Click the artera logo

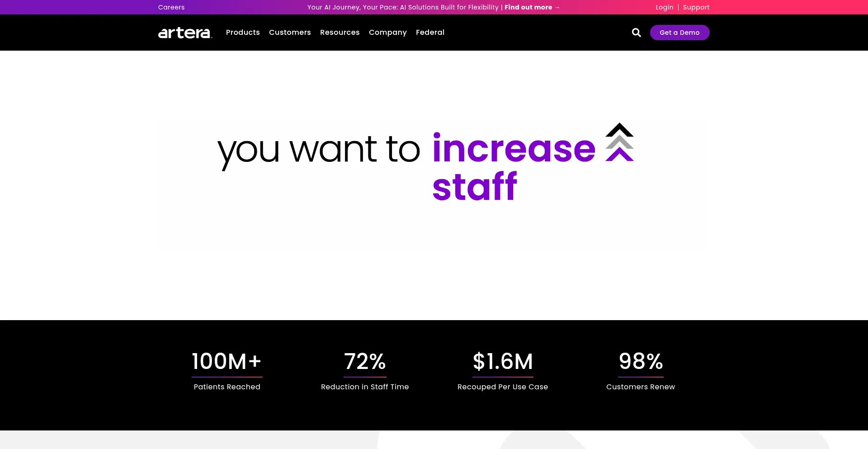[x=185, y=33]
